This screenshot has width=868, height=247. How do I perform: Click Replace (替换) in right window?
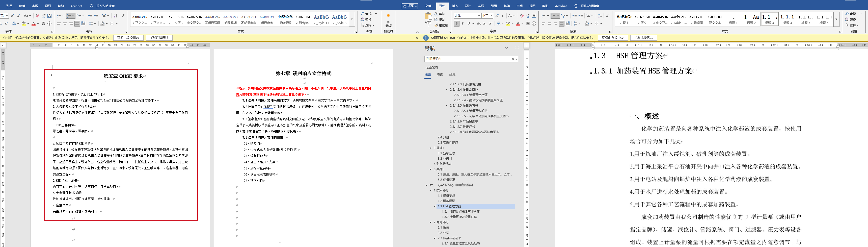(851, 19)
